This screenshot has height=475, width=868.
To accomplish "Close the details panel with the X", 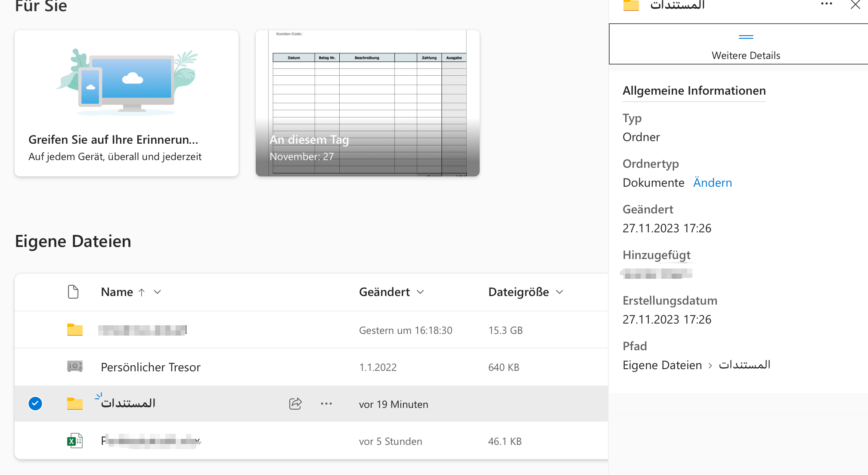I will (x=856, y=5).
